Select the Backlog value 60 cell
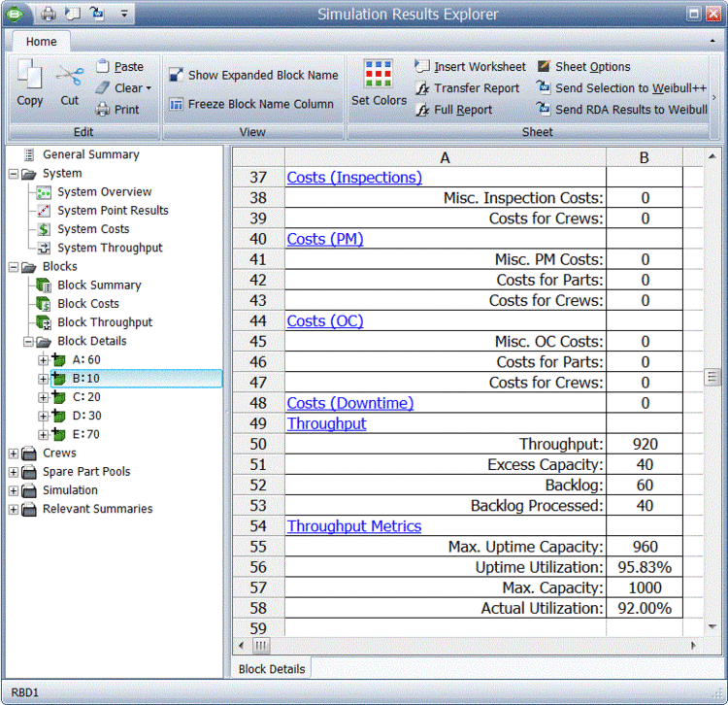This screenshot has height=705, width=728. 645,485
